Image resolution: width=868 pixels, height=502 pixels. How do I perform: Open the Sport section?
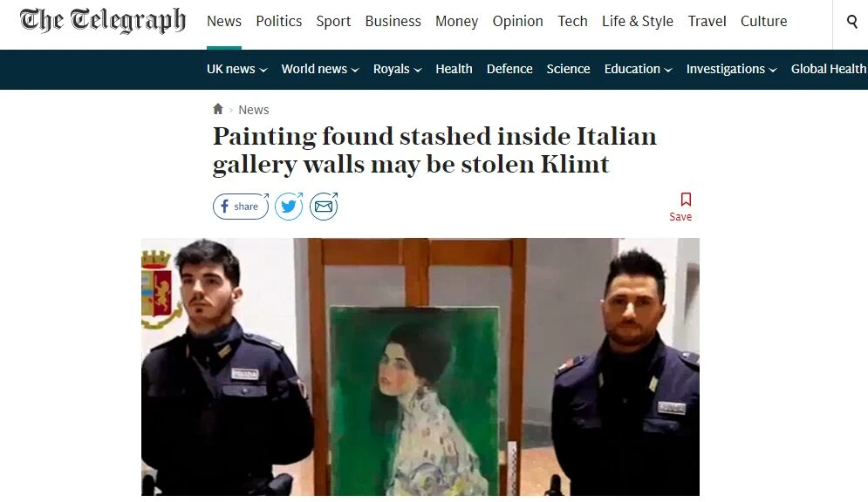click(333, 21)
